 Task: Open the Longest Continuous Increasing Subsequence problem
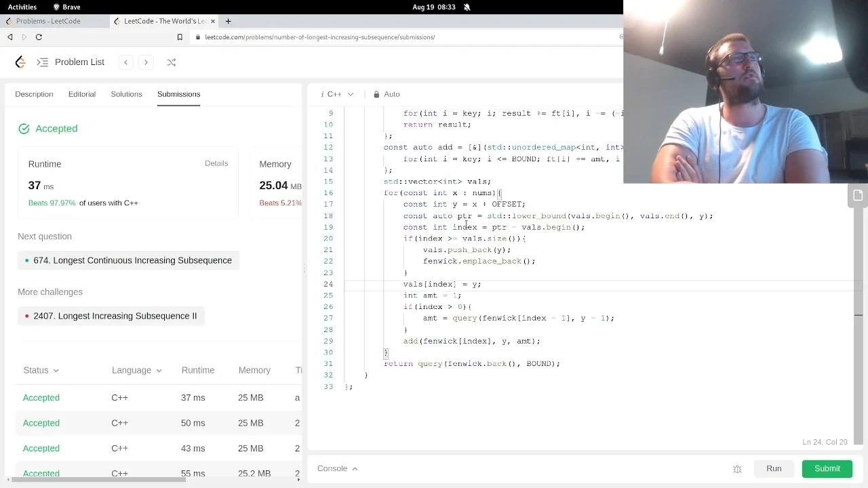132,260
